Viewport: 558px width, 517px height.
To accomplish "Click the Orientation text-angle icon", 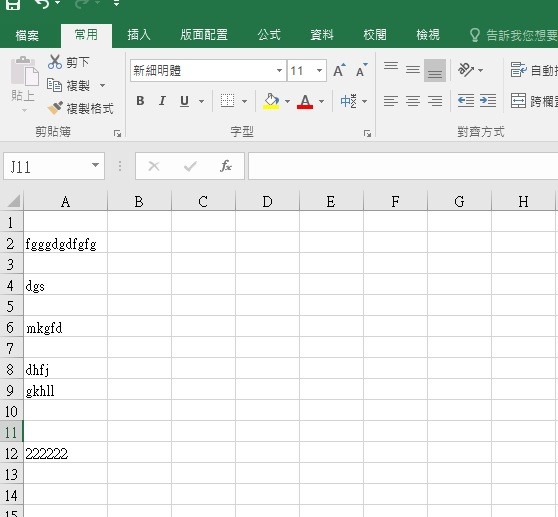I will [x=466, y=70].
